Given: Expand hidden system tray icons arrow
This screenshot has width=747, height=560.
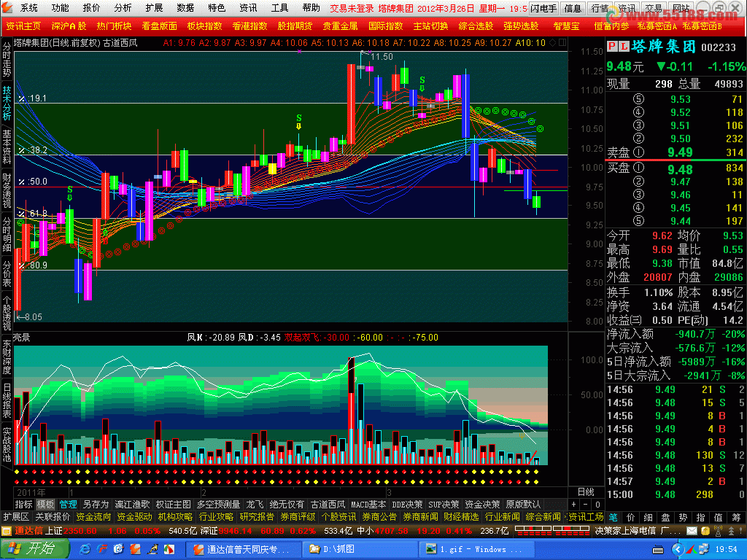Looking at the screenshot, I should 678,550.
